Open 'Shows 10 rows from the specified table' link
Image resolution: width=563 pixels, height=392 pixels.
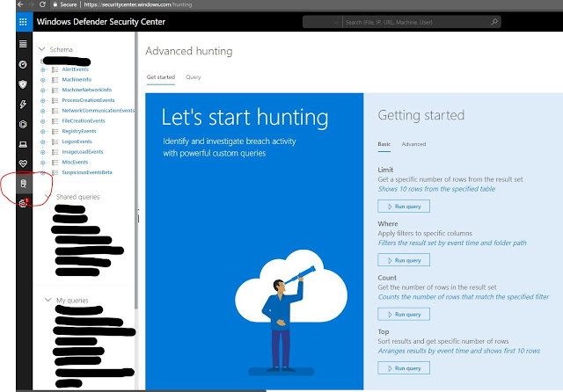pyautogui.click(x=436, y=189)
